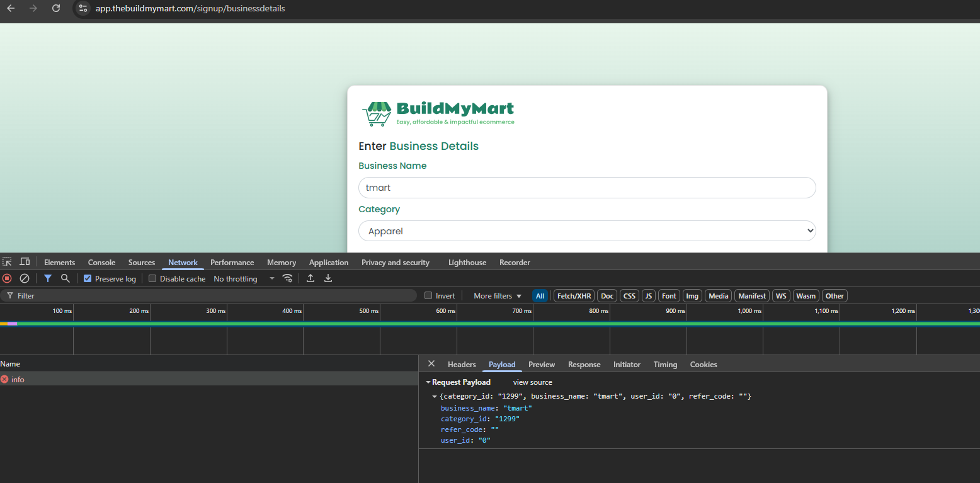Filter requests by Other
Screen dimensions: 980x483
coord(835,296)
